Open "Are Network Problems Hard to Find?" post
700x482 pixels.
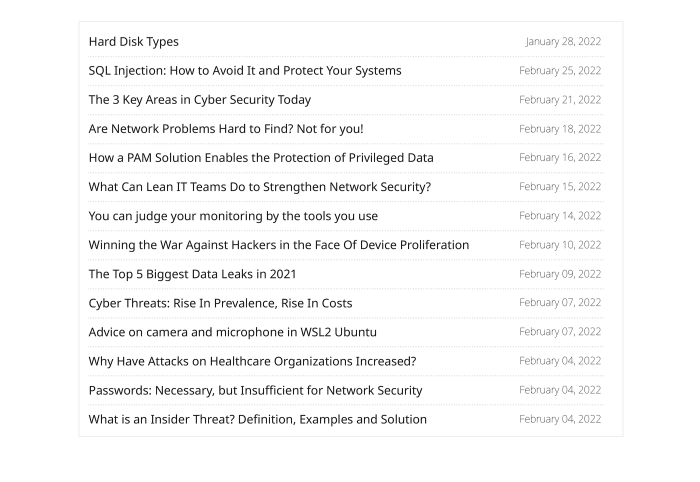[226, 129]
